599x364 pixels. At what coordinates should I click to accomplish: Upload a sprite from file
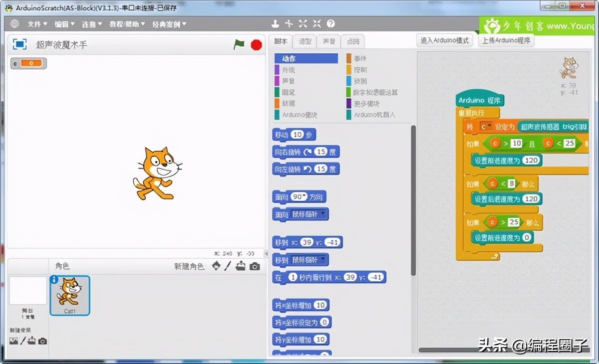point(241,266)
